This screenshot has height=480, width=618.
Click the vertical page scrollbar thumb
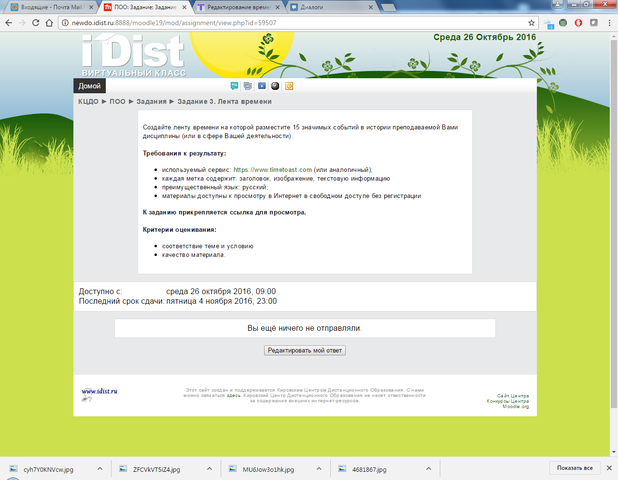pyautogui.click(x=614, y=224)
